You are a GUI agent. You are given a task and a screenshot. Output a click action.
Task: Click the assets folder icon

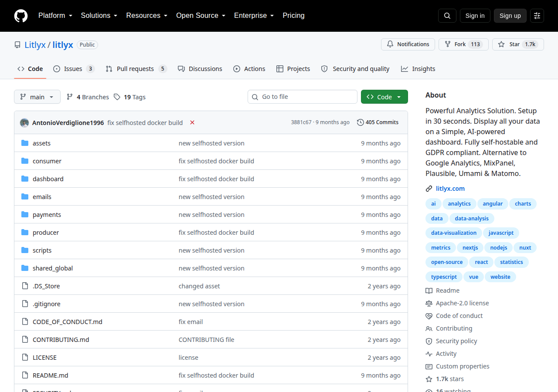pos(25,143)
